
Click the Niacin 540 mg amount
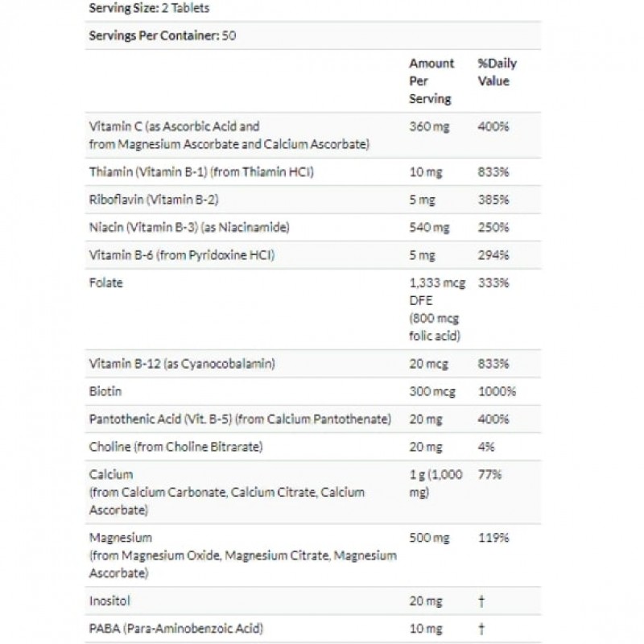point(429,228)
